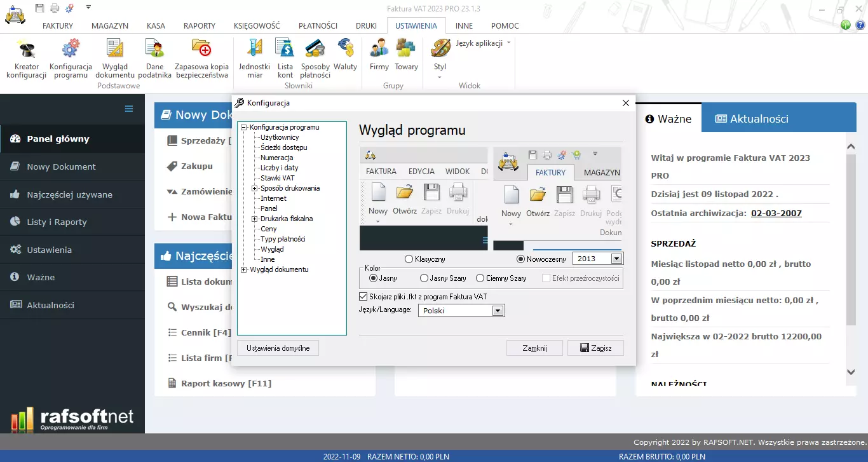Viewport: 868px width, 462px height.
Task: Open the Język/Language dropdown
Action: coord(499,310)
